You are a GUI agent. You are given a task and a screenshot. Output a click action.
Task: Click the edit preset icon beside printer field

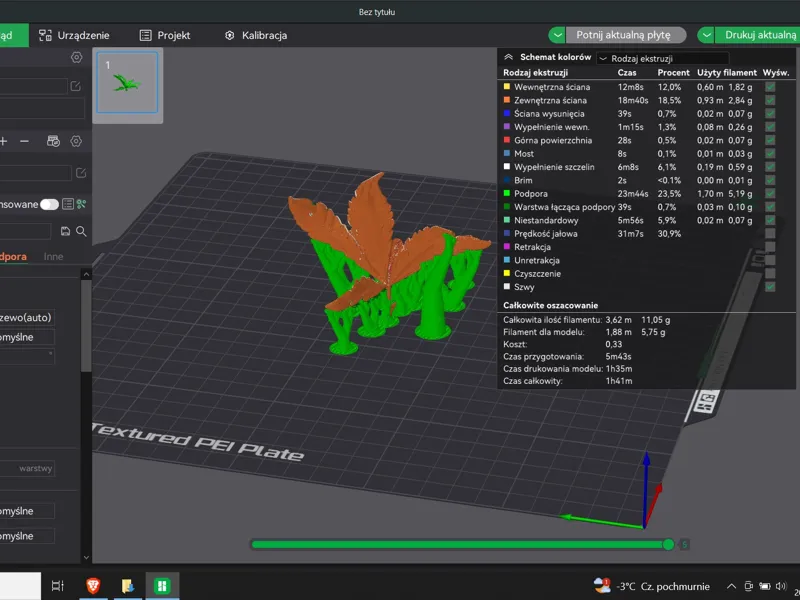click(x=76, y=86)
